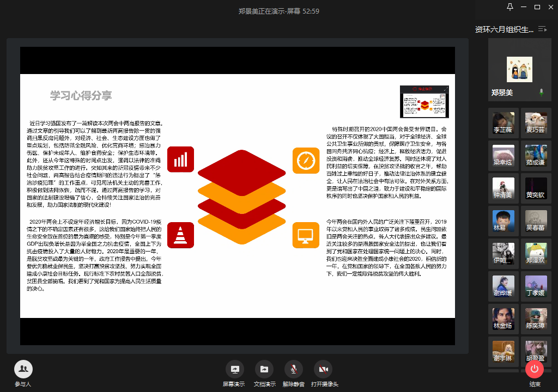This screenshot has height=392, width=558.
Task: Maximize the meeting window
Action: click(537, 7)
